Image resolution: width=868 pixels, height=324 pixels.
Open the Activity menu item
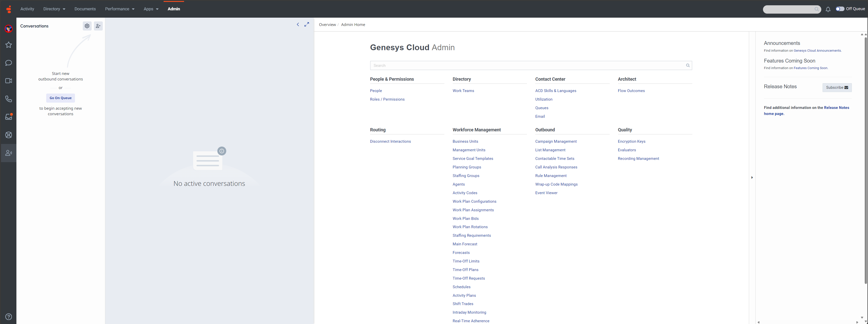click(27, 9)
